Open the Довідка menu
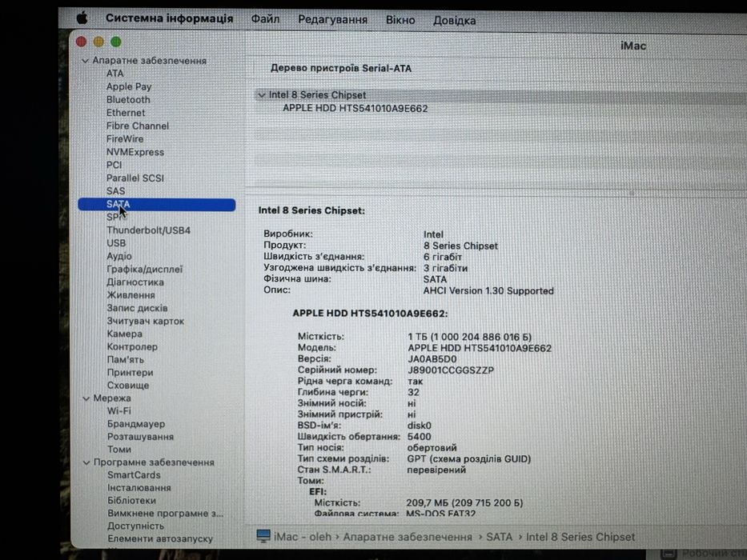Viewport: 747px width, 560px height. point(454,21)
